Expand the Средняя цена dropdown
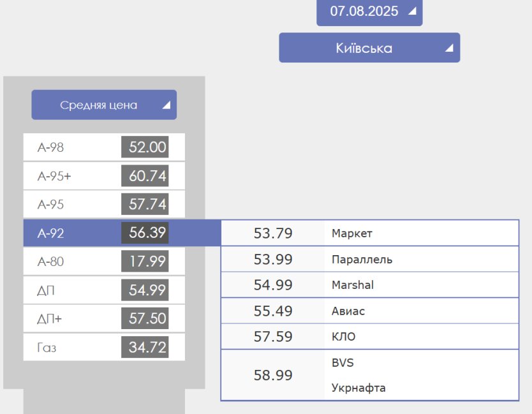This screenshot has height=414, width=532. 104,105
